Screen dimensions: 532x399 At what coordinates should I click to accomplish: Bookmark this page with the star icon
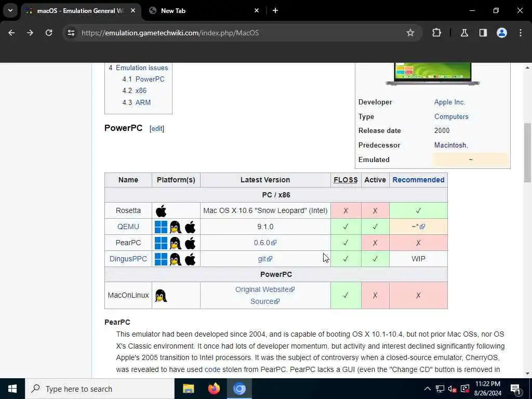[x=410, y=33]
